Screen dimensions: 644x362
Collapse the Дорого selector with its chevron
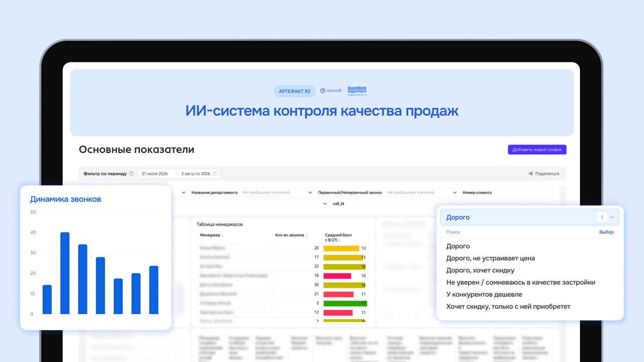point(612,217)
